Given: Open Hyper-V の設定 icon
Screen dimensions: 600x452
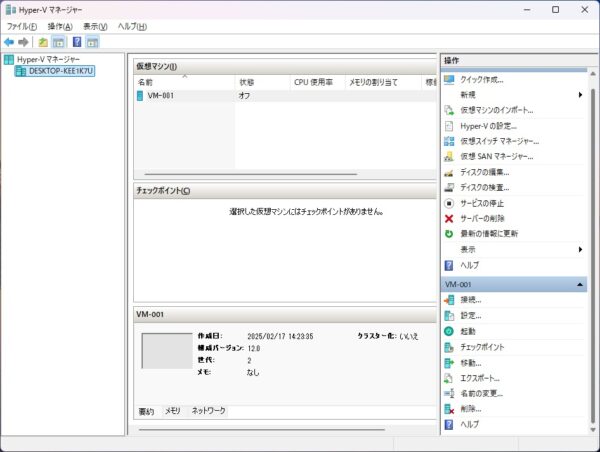Looking at the screenshot, I should [x=449, y=126].
